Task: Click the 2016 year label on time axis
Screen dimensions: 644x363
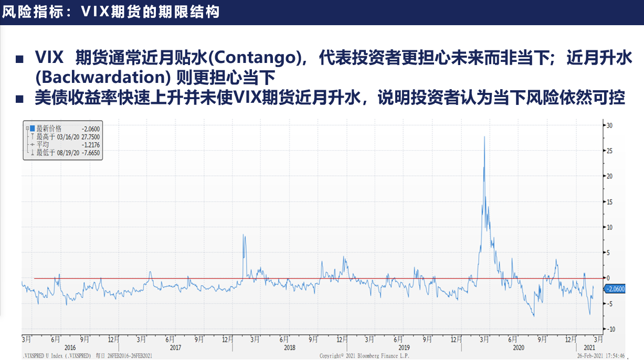Action: tap(70, 348)
